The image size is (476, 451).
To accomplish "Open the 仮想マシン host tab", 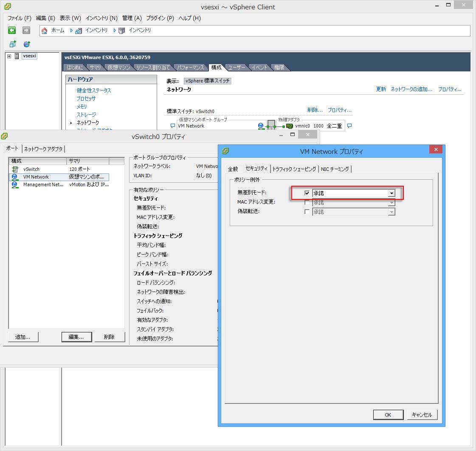I will tap(119, 68).
